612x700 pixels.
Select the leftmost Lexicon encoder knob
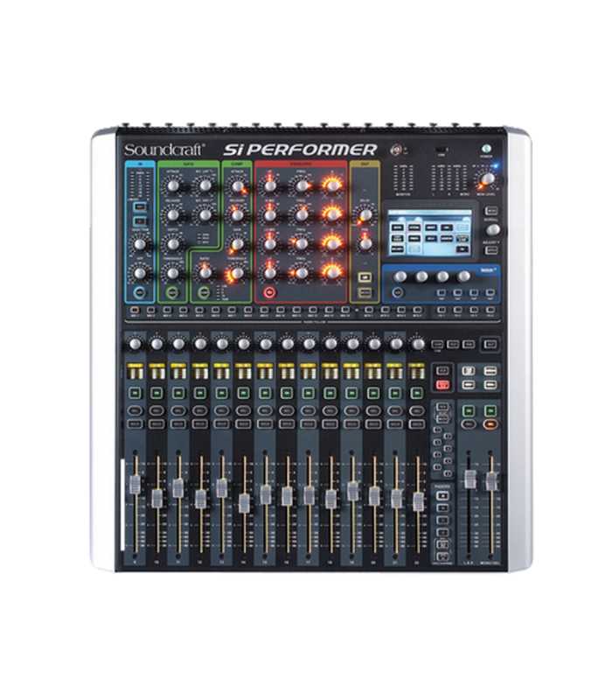400,276
